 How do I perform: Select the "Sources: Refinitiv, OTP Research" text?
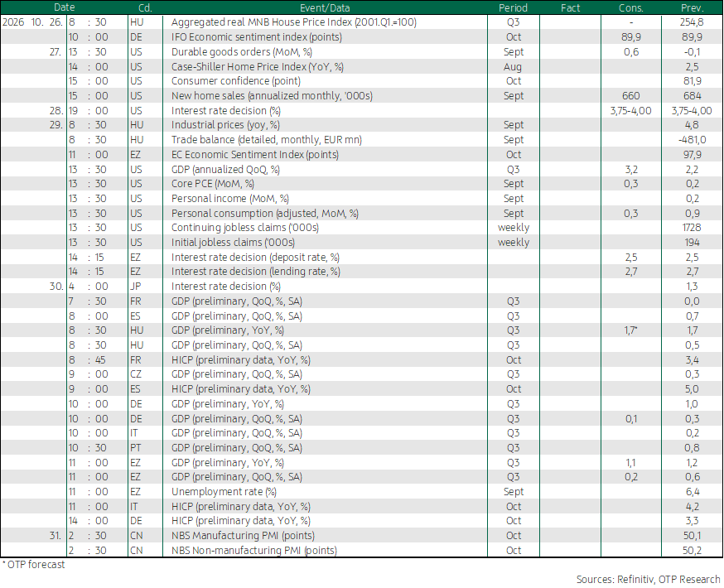click(648, 579)
